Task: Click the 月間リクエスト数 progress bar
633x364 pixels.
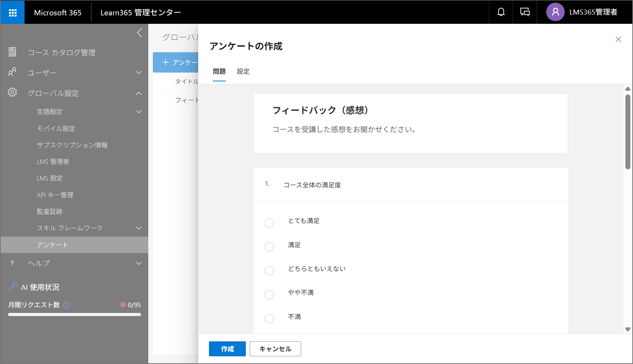Action: pyautogui.click(x=75, y=314)
